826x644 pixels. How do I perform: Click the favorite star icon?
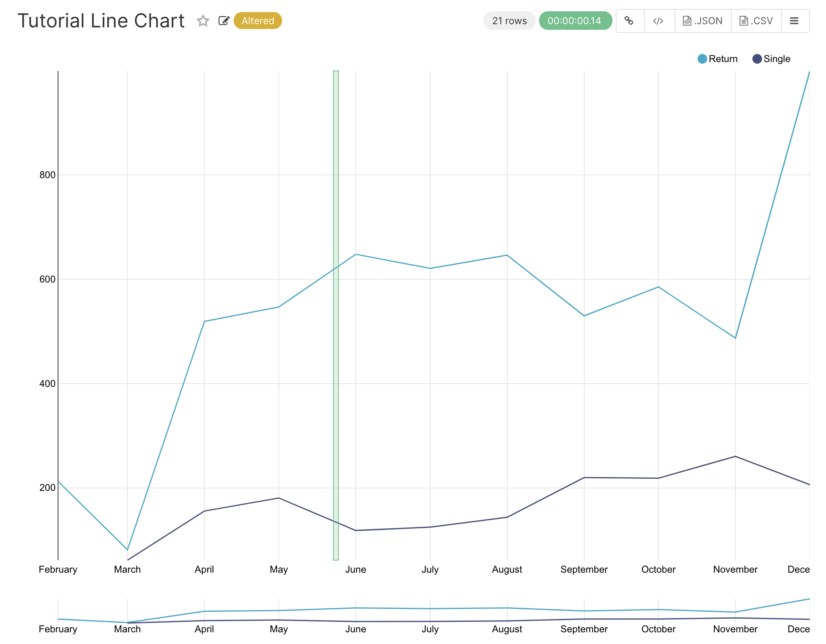pyautogui.click(x=203, y=21)
